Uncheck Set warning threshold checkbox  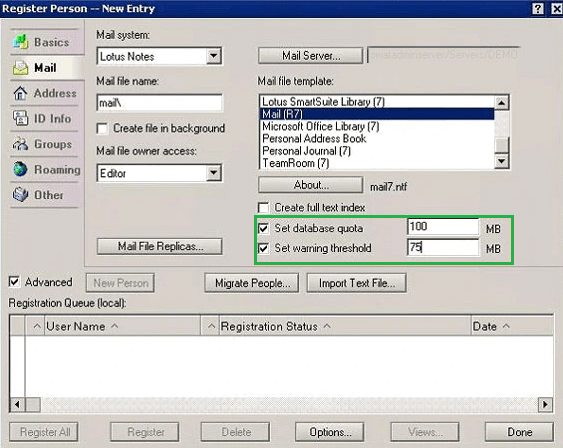(264, 248)
